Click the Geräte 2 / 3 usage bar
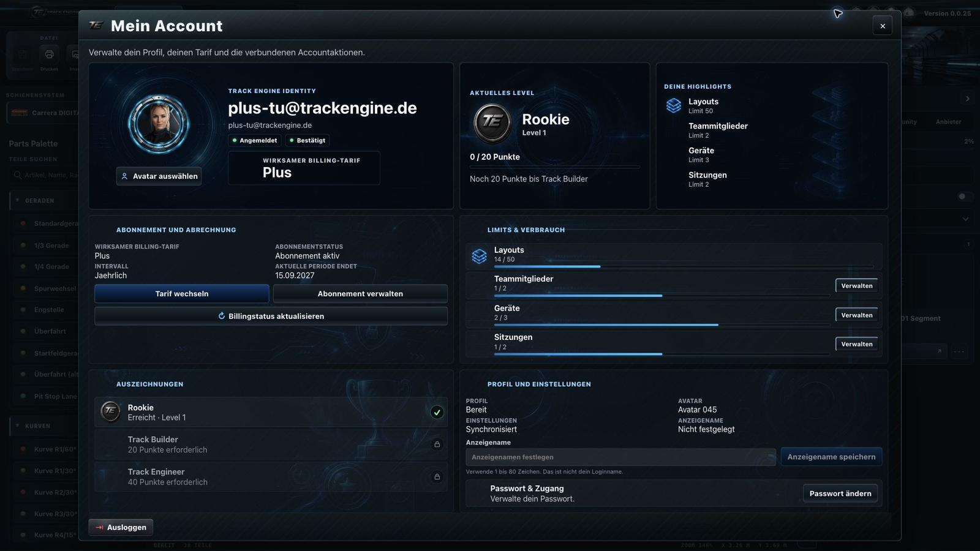This screenshot has height=551, width=980. [662, 325]
